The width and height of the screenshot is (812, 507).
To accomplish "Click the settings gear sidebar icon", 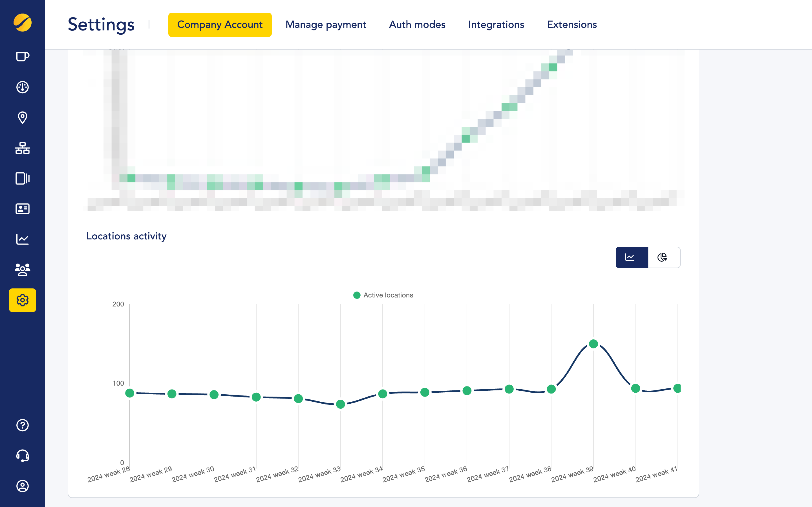I will click(x=23, y=300).
